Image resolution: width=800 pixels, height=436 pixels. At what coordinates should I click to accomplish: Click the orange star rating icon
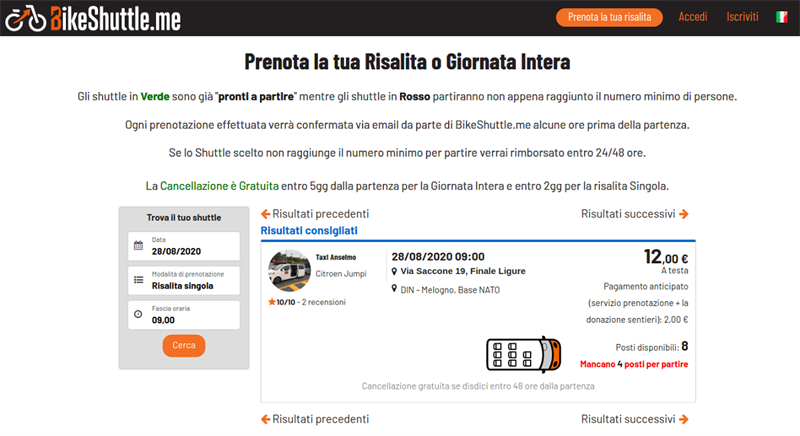click(x=271, y=302)
